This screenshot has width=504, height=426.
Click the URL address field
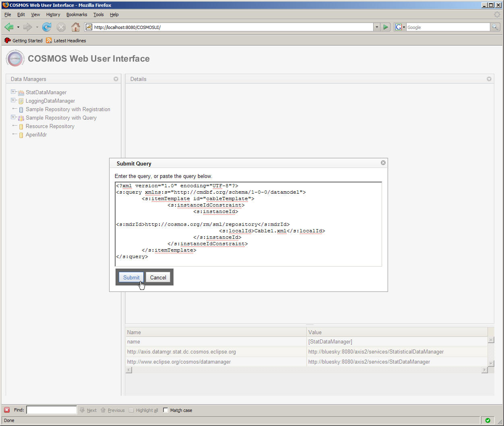[229, 27]
